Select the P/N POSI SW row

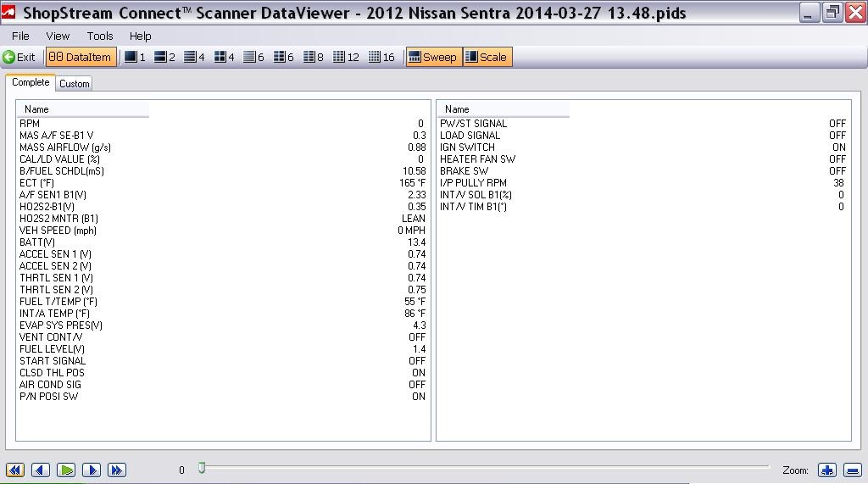tap(223, 397)
